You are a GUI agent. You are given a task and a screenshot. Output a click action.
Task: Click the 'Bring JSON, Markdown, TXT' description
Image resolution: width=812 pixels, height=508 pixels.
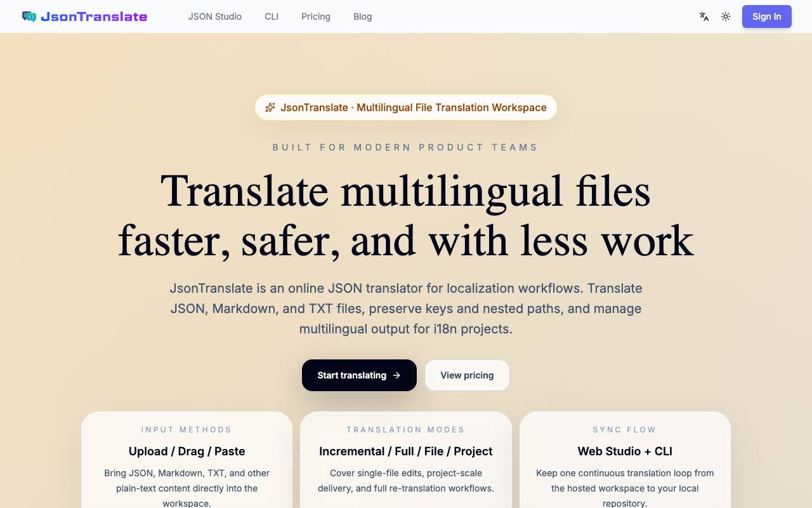click(x=187, y=488)
